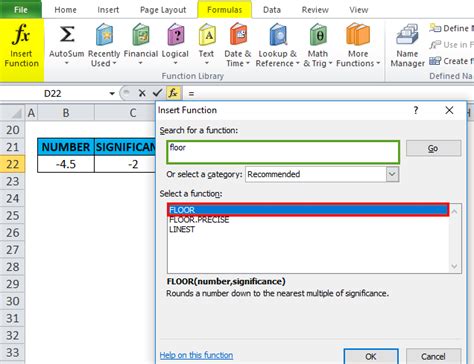Click cell containing -2

pyautogui.click(x=125, y=164)
